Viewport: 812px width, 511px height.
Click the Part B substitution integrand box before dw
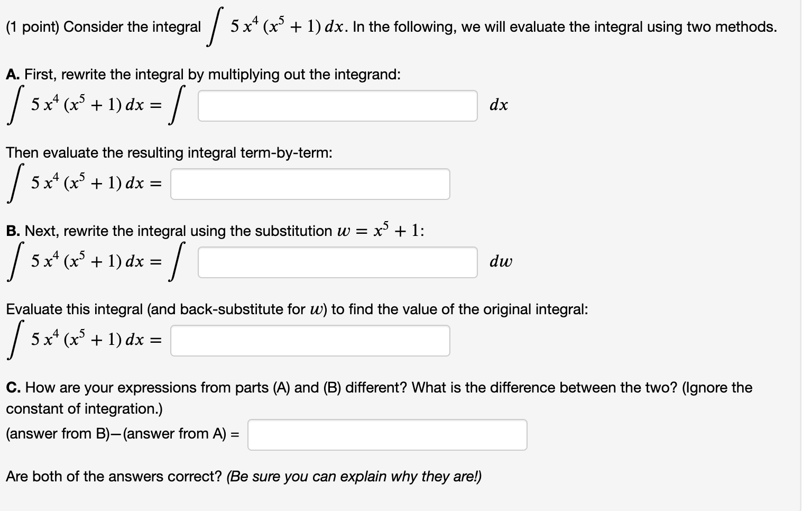337,261
